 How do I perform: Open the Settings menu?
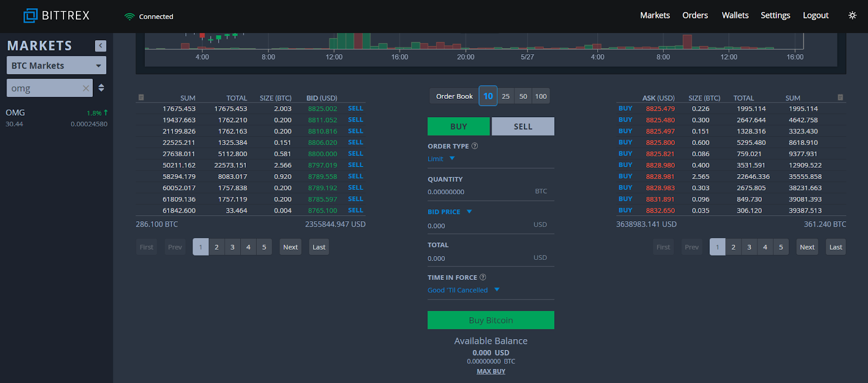775,15
